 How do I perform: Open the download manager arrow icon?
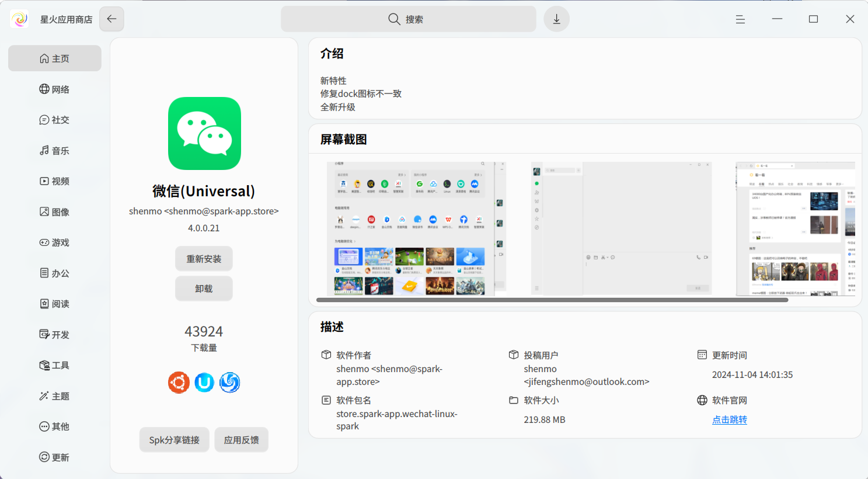tap(557, 19)
